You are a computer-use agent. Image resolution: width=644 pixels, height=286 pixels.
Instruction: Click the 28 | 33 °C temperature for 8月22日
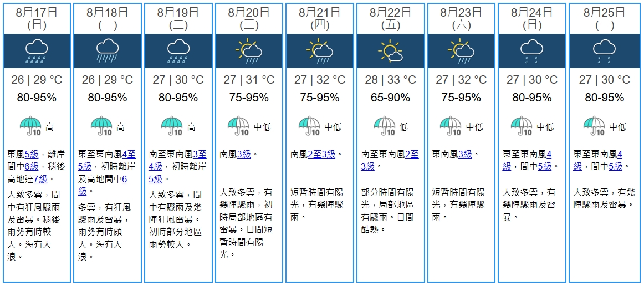point(391,80)
